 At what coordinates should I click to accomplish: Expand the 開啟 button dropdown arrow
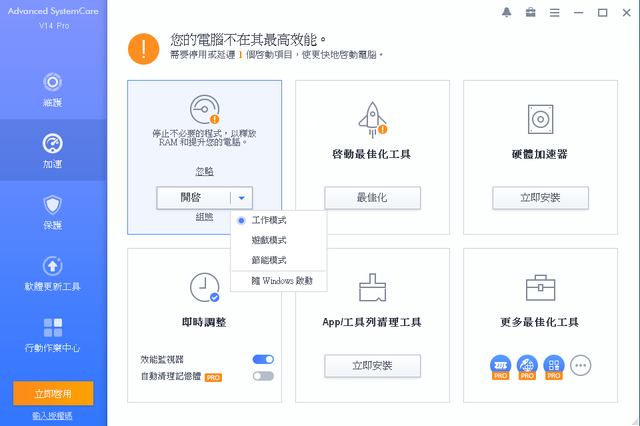tap(242, 198)
